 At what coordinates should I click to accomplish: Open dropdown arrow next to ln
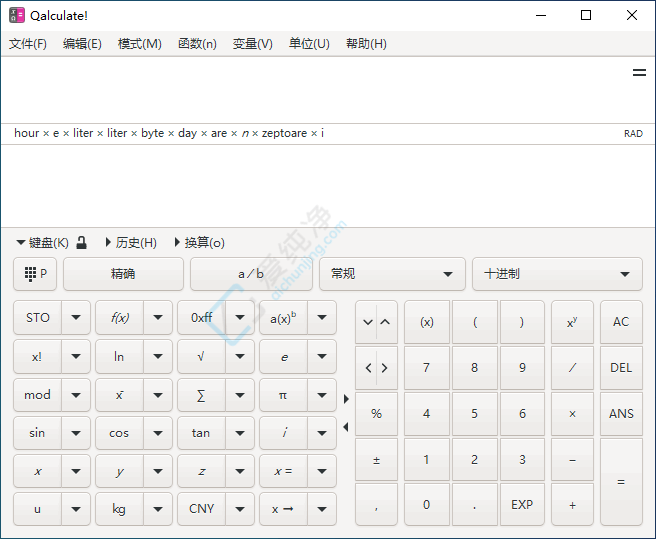coord(158,357)
